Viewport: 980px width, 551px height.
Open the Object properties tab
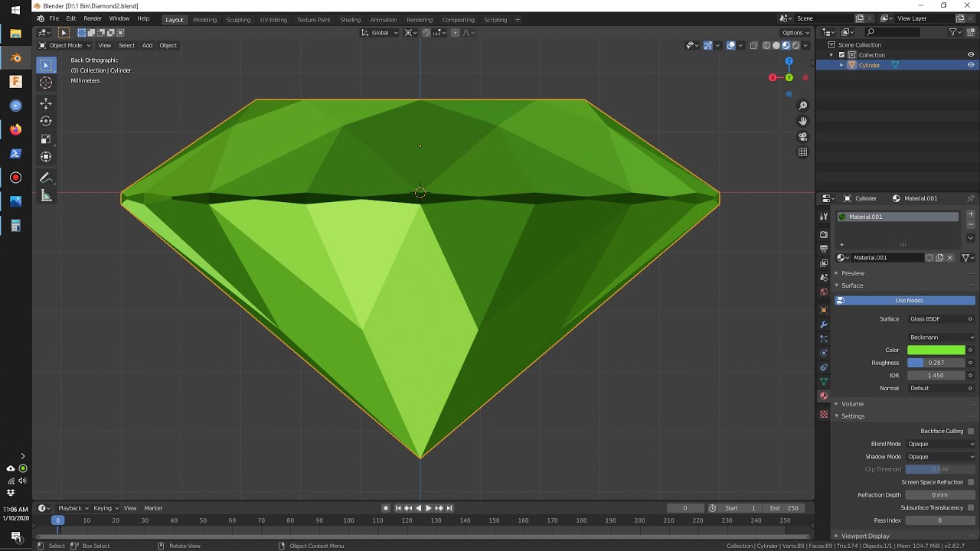pos(824,310)
